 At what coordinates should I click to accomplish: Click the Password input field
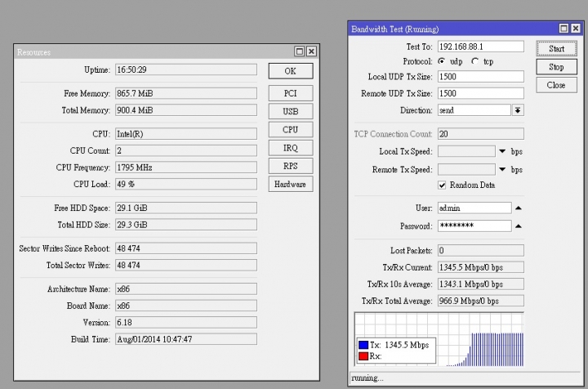474,226
